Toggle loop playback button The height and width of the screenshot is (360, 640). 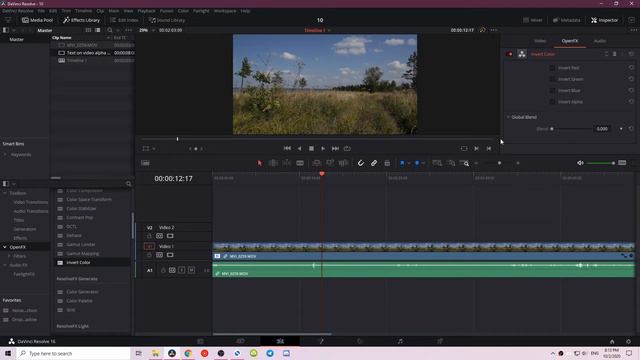click(347, 149)
